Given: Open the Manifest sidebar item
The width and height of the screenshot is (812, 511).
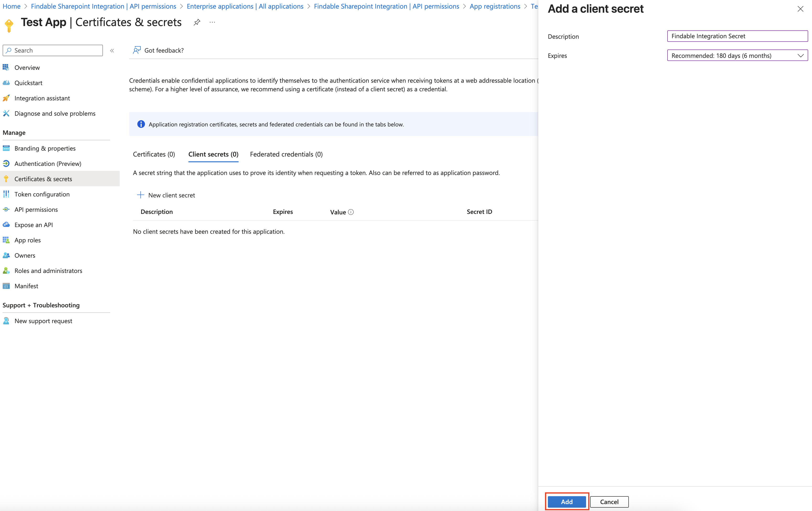Looking at the screenshot, I should pyautogui.click(x=26, y=286).
